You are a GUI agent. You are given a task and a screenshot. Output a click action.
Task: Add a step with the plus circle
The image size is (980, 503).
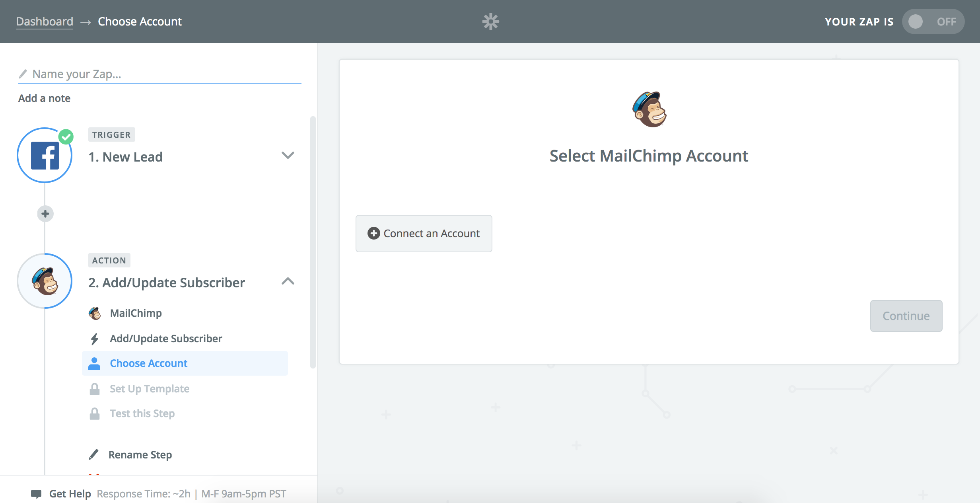point(45,214)
